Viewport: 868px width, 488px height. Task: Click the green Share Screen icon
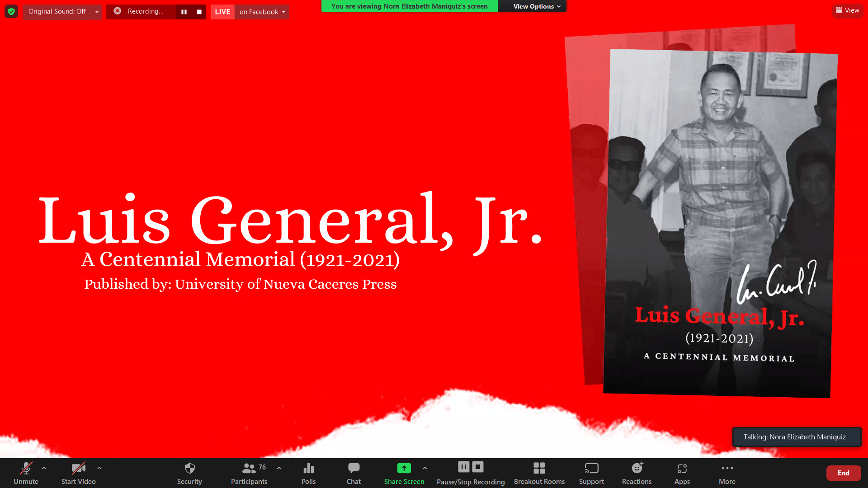404,469
